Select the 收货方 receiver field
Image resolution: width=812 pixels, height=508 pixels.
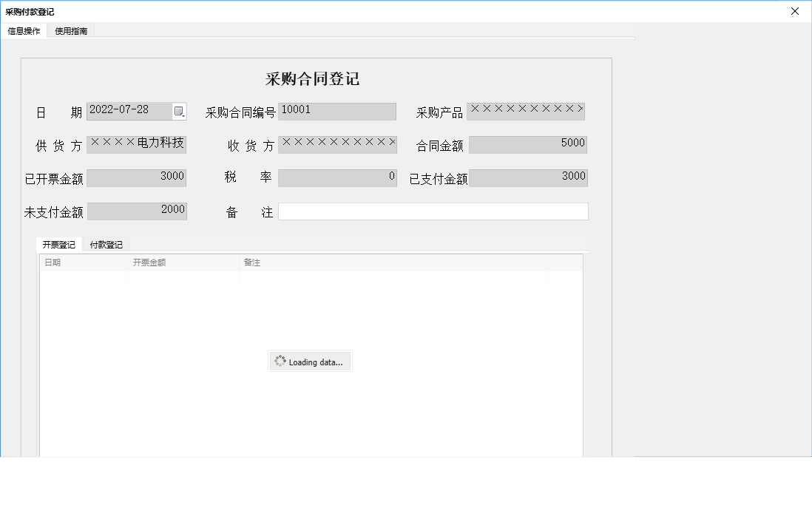click(x=337, y=143)
